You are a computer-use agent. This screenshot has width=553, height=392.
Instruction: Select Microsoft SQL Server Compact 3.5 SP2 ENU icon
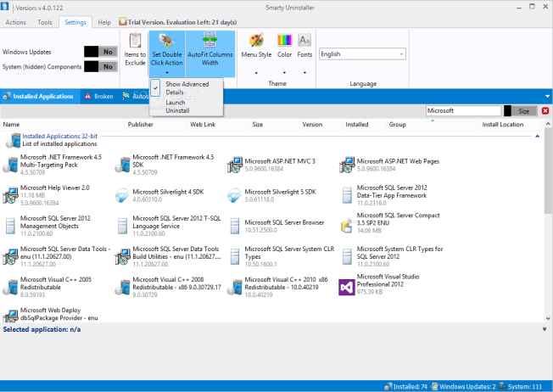[x=346, y=224]
